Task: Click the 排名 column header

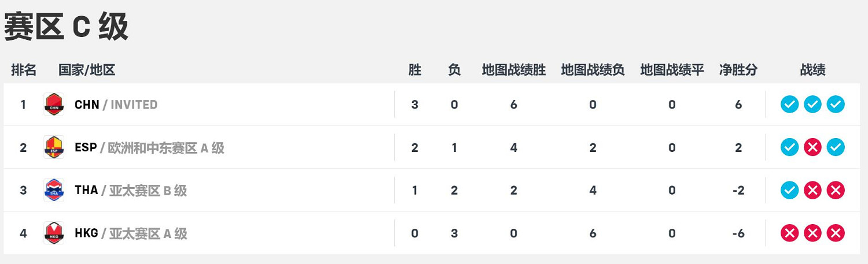Action: 24,70
